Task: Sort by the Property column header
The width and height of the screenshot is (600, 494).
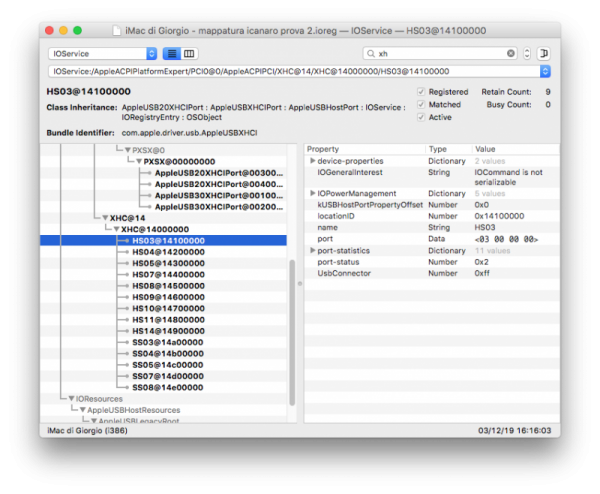Action: (x=365, y=149)
